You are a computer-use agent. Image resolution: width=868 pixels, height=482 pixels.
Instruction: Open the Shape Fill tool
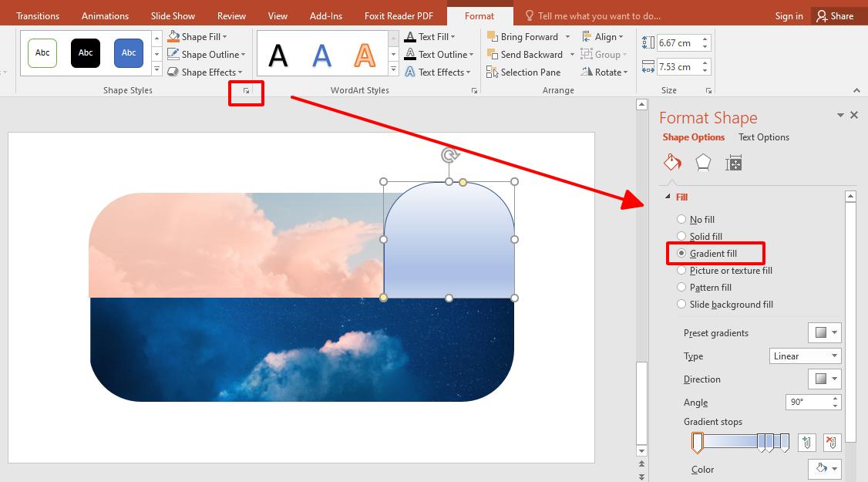click(197, 36)
